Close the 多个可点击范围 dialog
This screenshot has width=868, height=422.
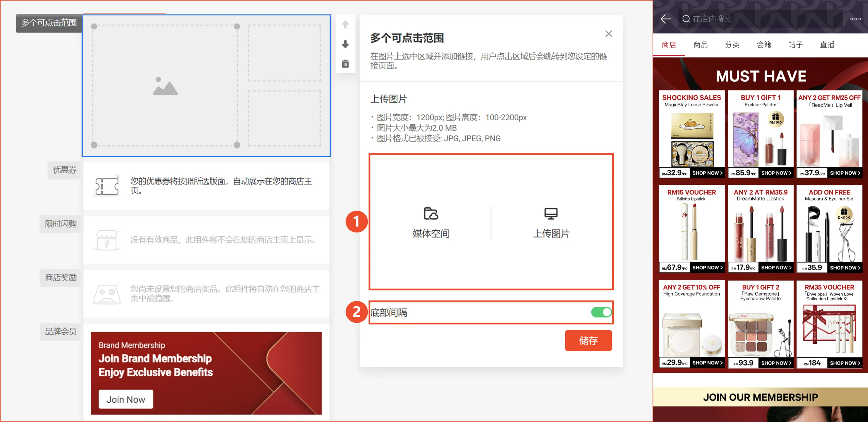pos(609,34)
